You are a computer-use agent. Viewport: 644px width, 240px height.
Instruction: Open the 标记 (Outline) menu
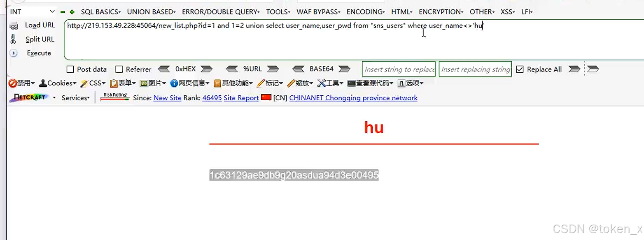pyautogui.click(x=270, y=83)
